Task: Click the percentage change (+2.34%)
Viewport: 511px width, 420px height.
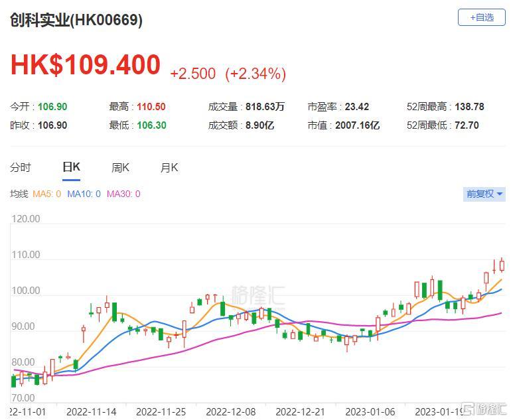Action: (x=256, y=74)
